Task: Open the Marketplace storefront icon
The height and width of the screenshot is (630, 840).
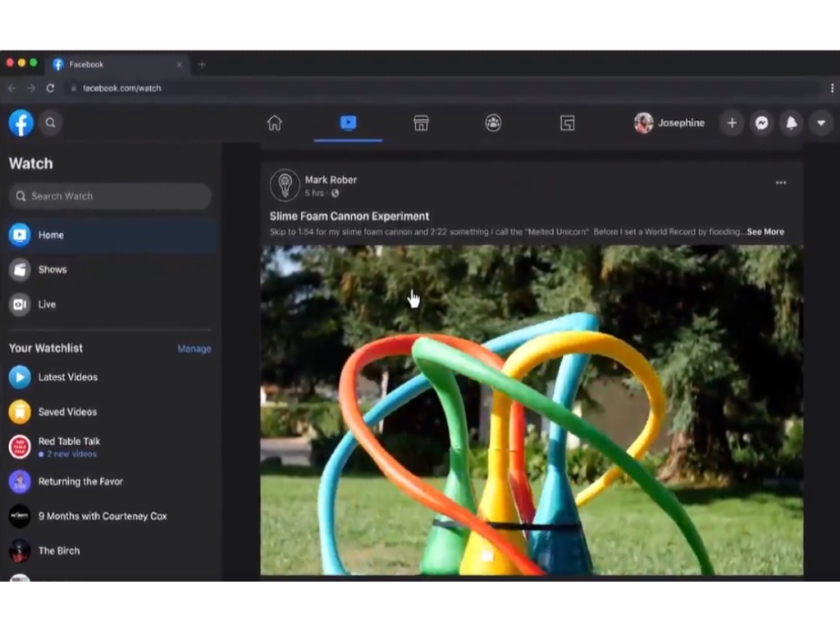Action: (421, 123)
